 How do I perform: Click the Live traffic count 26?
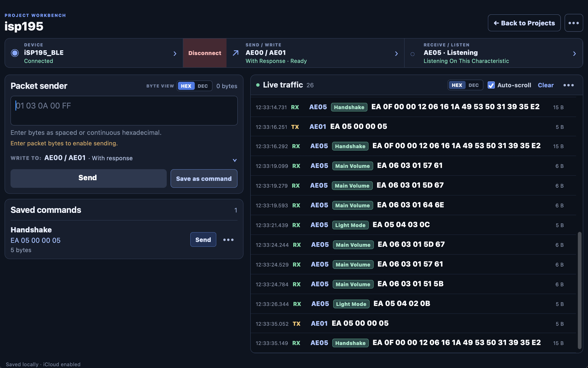[x=310, y=85]
